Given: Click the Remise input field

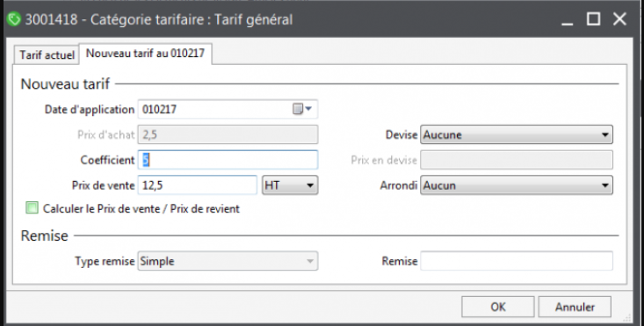Looking at the screenshot, I should tap(517, 261).
